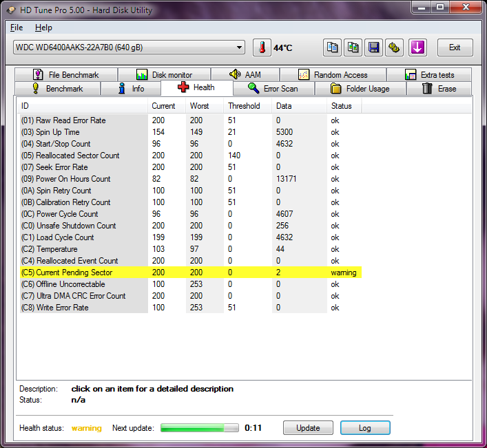487x448 pixels.
Task: Click the Next update progress bar
Action: pos(200,428)
